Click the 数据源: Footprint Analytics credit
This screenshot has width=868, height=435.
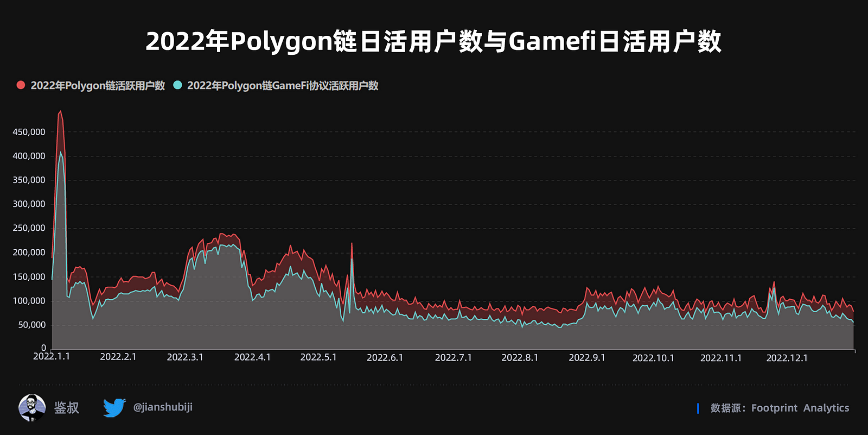pyautogui.click(x=780, y=408)
